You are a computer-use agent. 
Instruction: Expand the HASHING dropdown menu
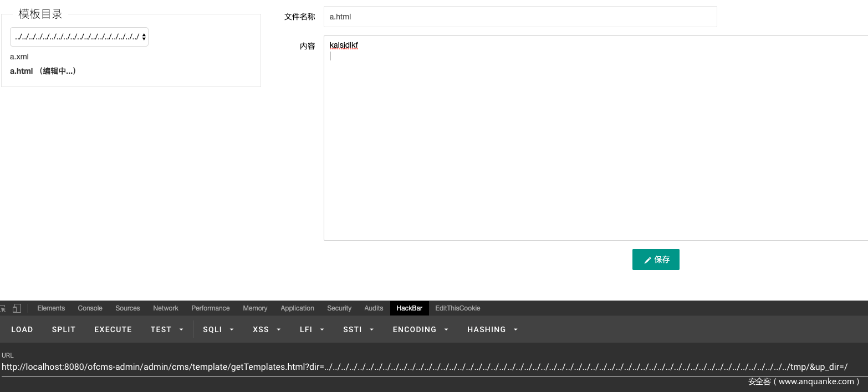(x=492, y=329)
